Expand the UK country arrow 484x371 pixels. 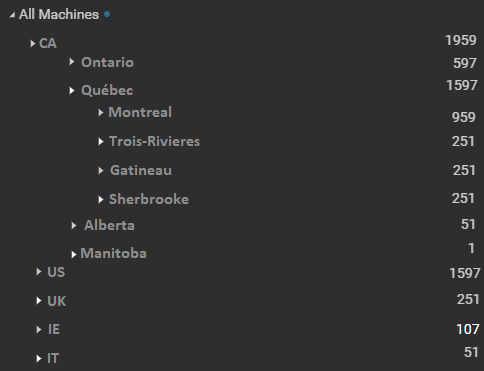tap(39, 301)
